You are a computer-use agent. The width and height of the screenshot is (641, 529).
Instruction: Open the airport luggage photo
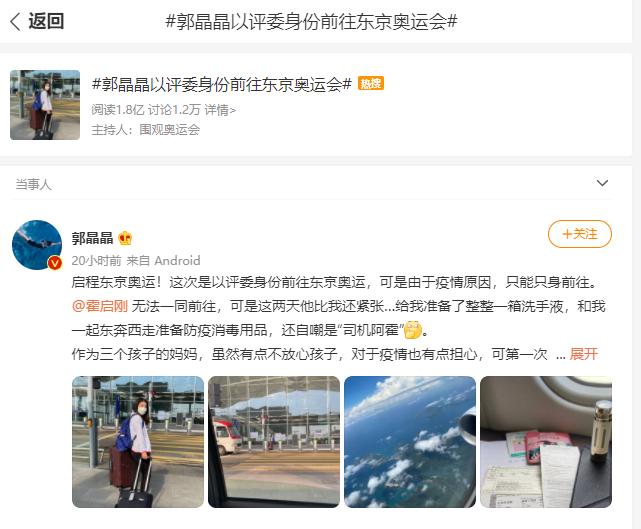coord(138,442)
